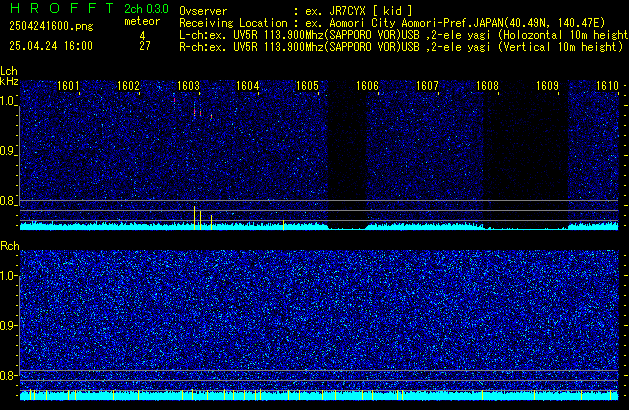
Task: Click the 1605 time marker
Action: 307,86
